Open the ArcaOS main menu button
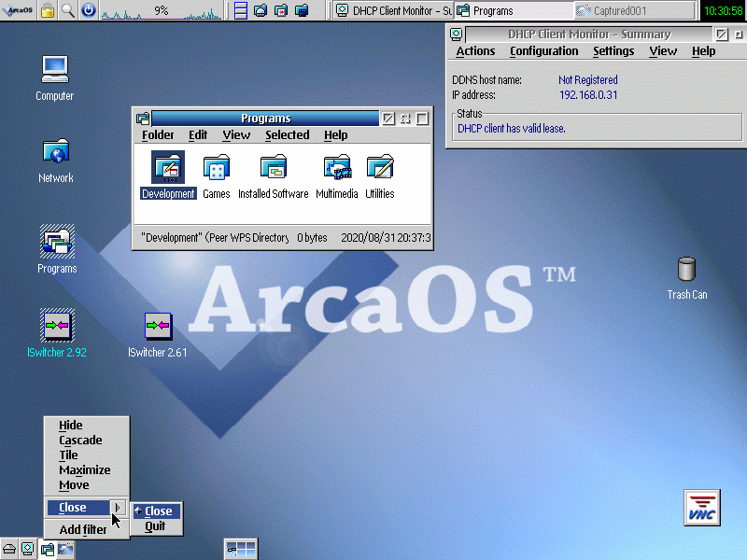The height and width of the screenshot is (560, 747). (x=18, y=11)
